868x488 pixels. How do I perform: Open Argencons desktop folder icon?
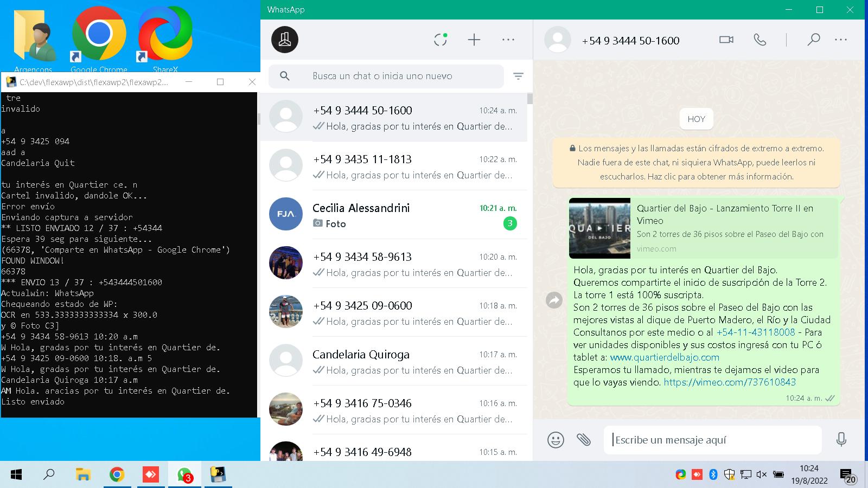click(x=34, y=39)
